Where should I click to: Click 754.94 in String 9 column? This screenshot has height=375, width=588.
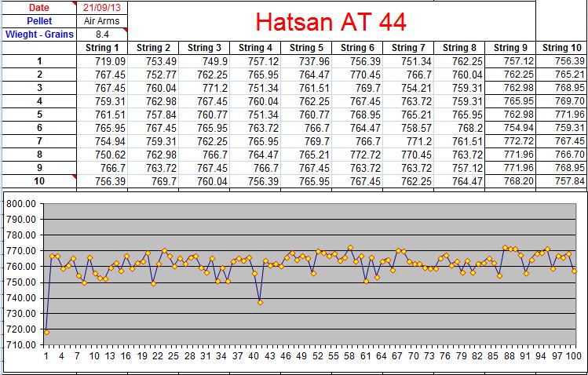(510, 128)
